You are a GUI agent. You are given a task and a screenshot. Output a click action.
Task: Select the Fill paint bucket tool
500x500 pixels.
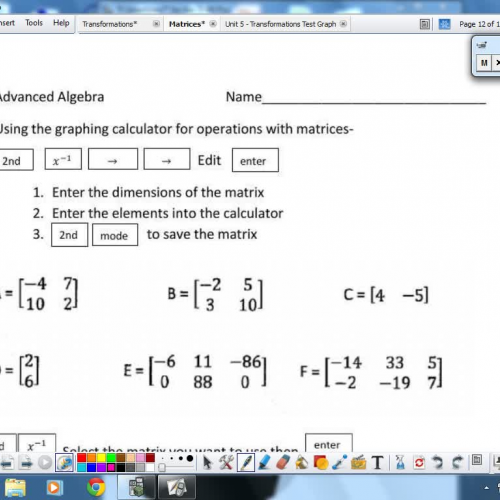pos(302,463)
